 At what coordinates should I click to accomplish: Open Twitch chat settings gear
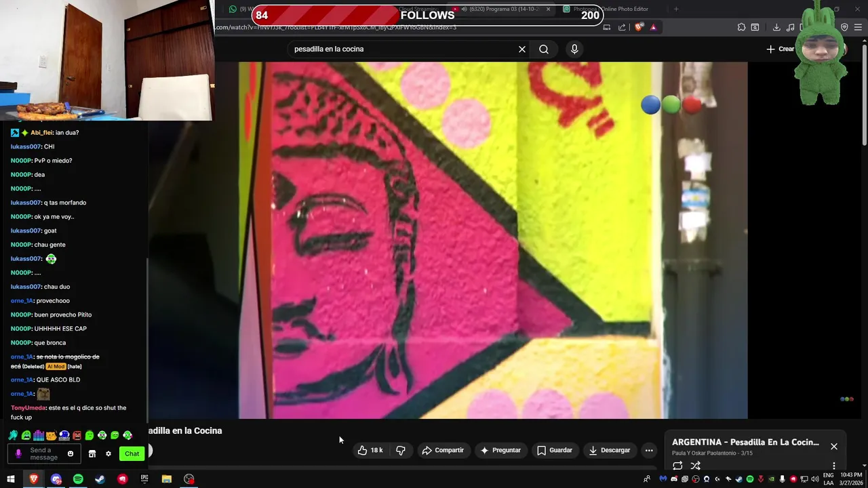pyautogui.click(x=108, y=453)
